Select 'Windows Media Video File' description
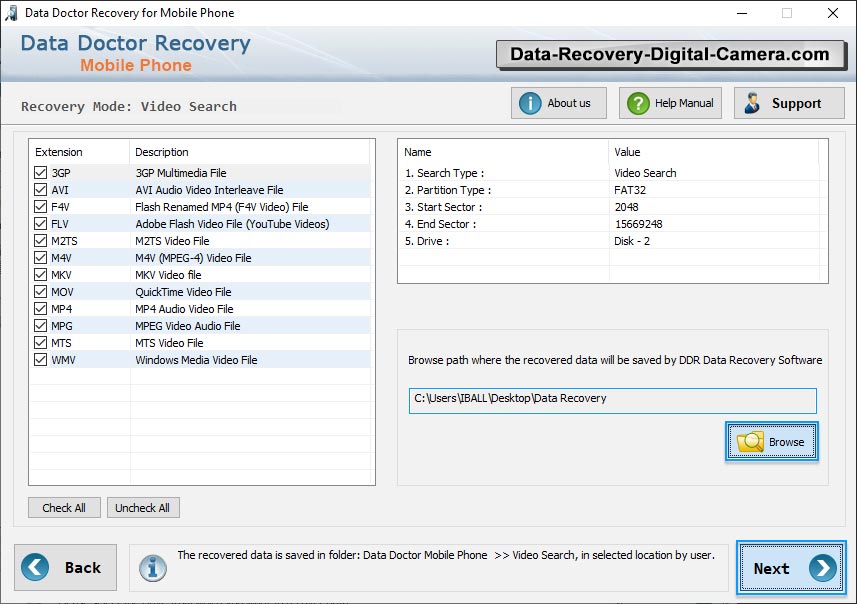857x604 pixels. coord(196,360)
